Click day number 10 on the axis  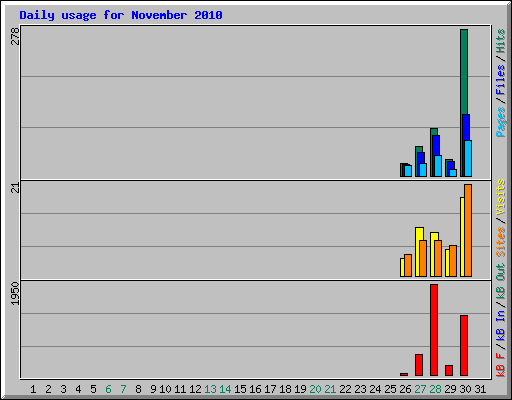(x=165, y=389)
